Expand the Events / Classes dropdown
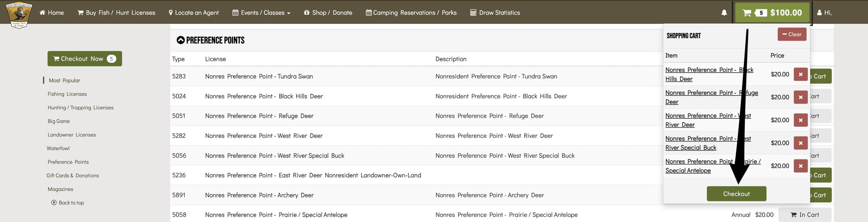The image size is (868, 222). [261, 13]
